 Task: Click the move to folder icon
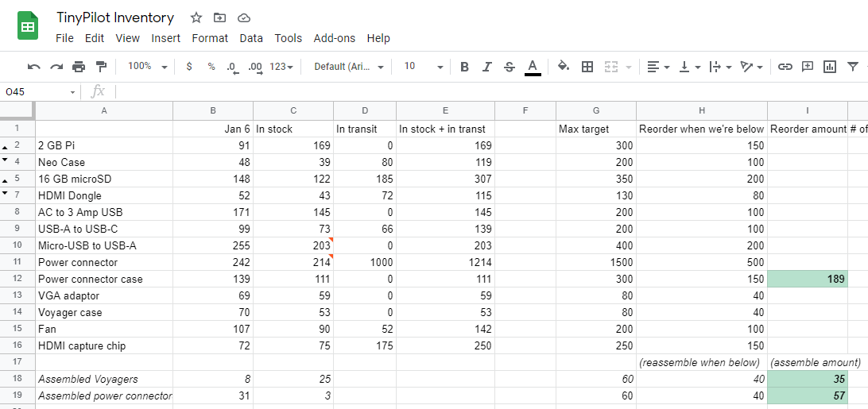click(219, 17)
